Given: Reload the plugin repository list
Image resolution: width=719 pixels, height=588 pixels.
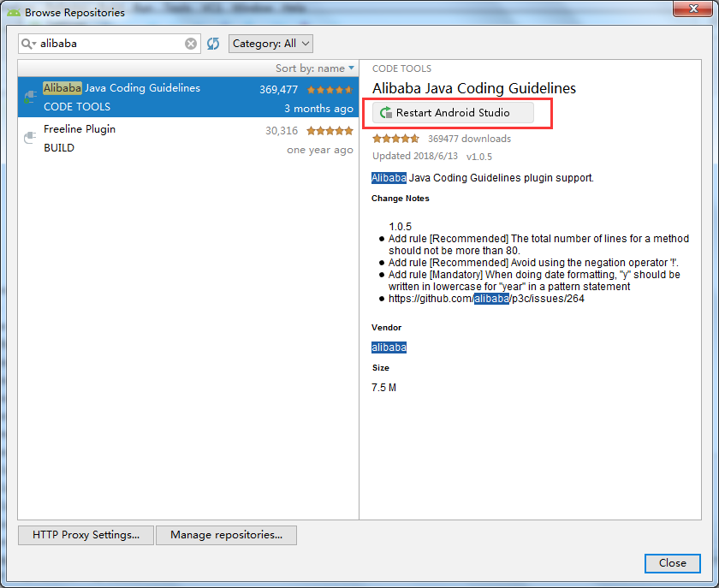Looking at the screenshot, I should click(x=213, y=44).
